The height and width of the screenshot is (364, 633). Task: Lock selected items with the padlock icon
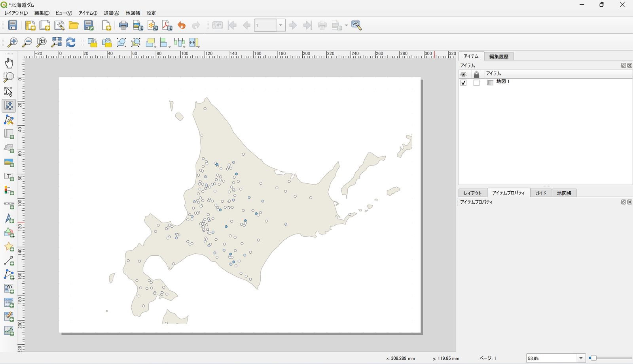point(92,42)
